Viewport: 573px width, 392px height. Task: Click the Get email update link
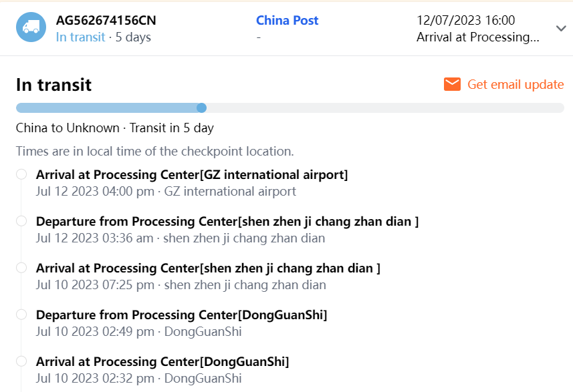tap(515, 84)
